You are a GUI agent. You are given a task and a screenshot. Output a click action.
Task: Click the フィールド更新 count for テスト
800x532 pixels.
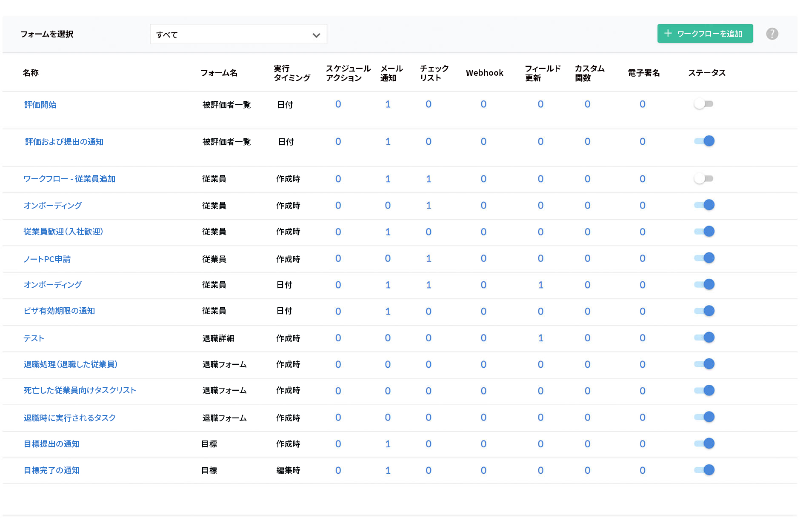click(540, 338)
